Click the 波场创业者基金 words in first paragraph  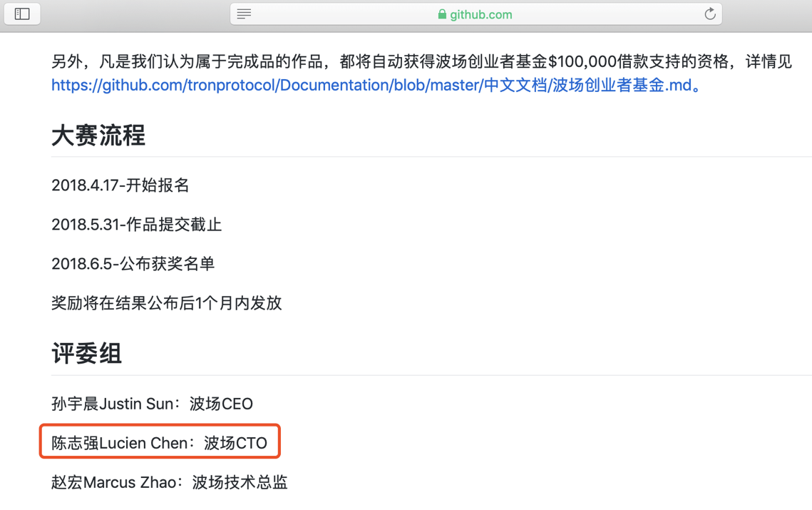coord(491,61)
